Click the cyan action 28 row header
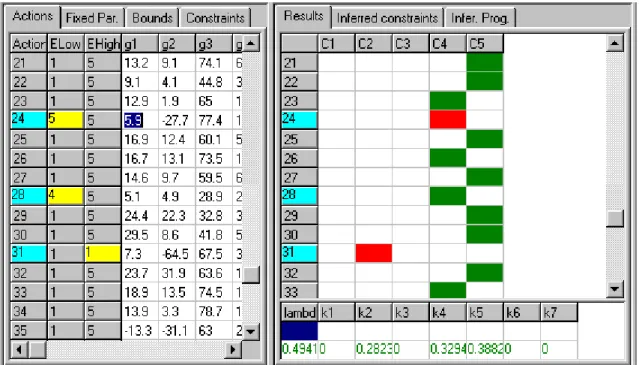Screen dimensions: 639x365 click(28, 196)
